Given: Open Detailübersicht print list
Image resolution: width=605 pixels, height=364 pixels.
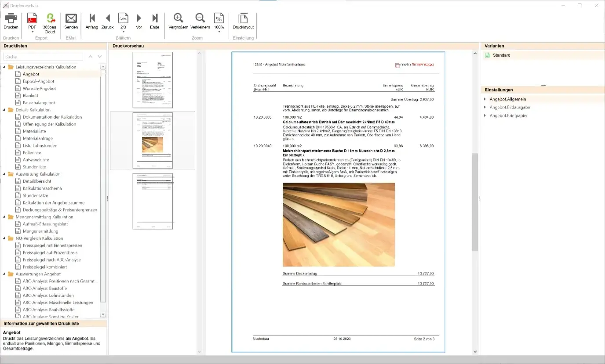Looking at the screenshot, I should tap(37, 181).
